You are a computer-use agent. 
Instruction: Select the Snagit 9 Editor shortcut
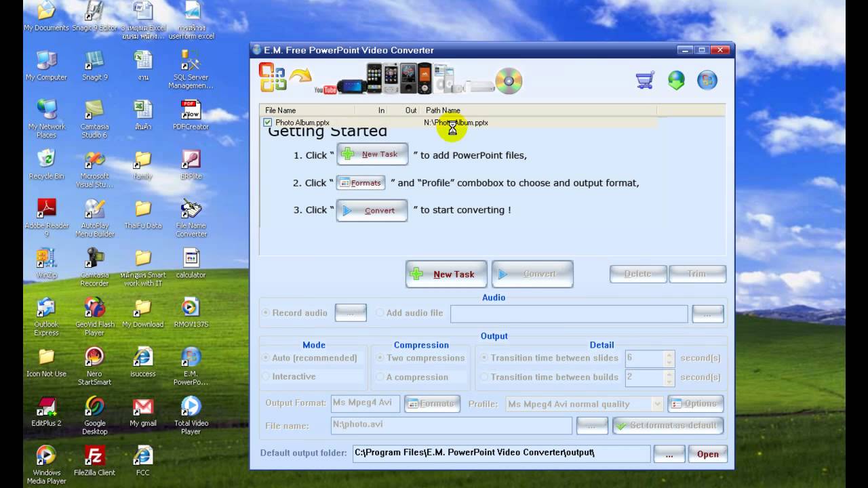click(95, 16)
